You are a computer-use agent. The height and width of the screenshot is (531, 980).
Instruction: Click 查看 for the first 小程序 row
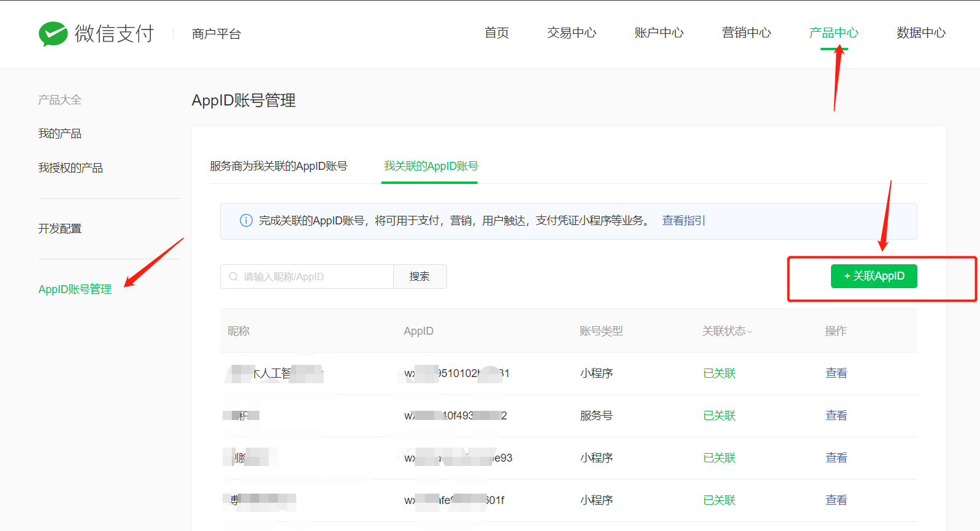click(x=836, y=373)
